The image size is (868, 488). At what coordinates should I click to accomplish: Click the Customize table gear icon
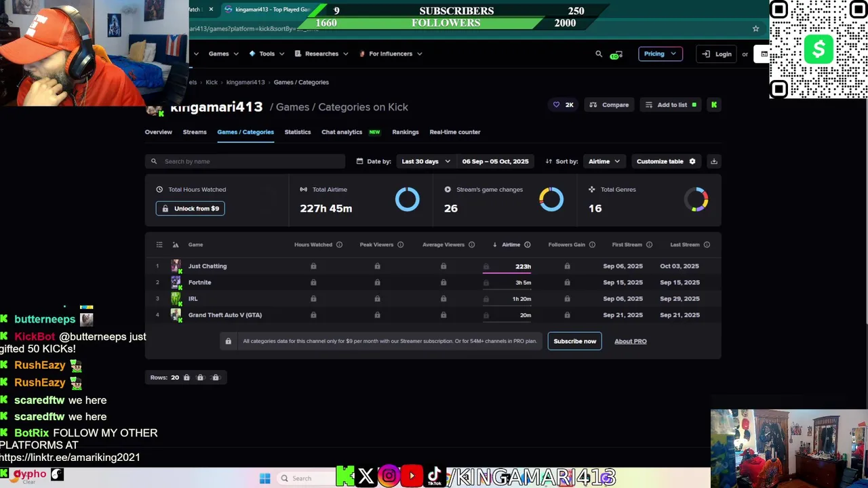click(692, 161)
